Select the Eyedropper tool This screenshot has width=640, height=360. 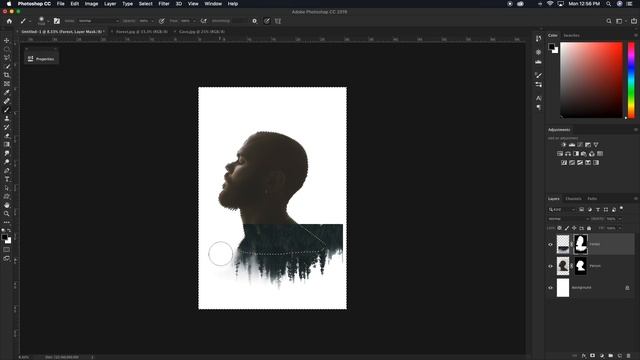coord(7,92)
